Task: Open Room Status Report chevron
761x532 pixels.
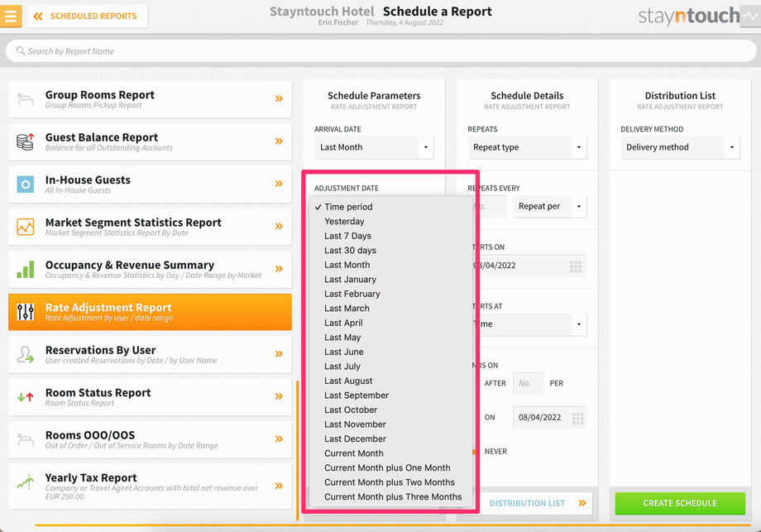Action: [279, 396]
